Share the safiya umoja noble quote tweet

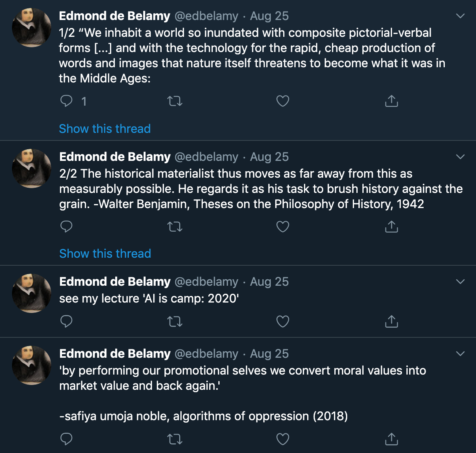click(x=391, y=439)
